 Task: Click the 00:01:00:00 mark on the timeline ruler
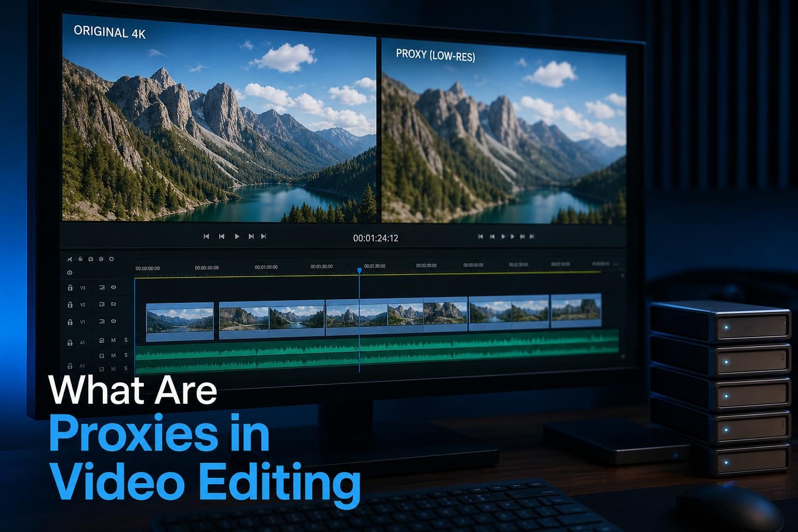tap(266, 267)
